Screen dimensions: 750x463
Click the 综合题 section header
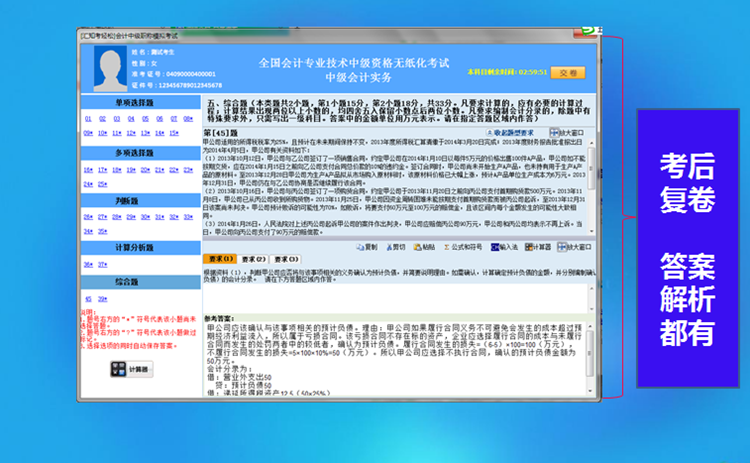click(x=140, y=282)
